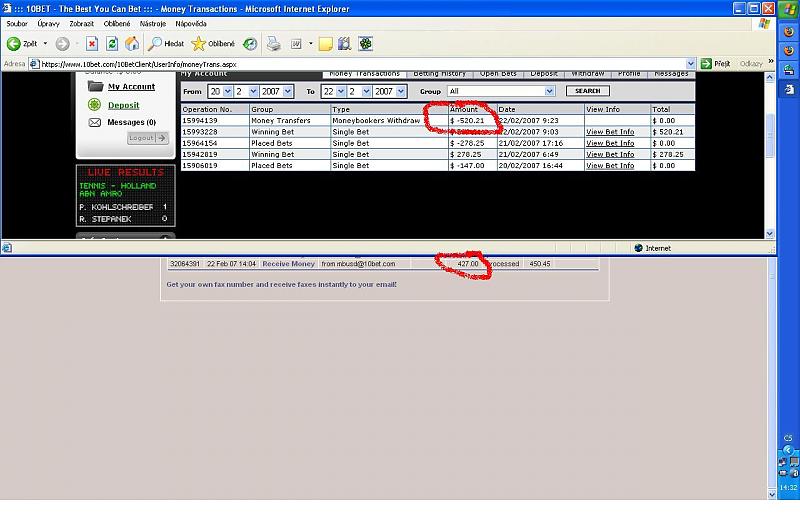The image size is (800, 520).
Task: Open the Nástroje menu
Action: coord(152,22)
